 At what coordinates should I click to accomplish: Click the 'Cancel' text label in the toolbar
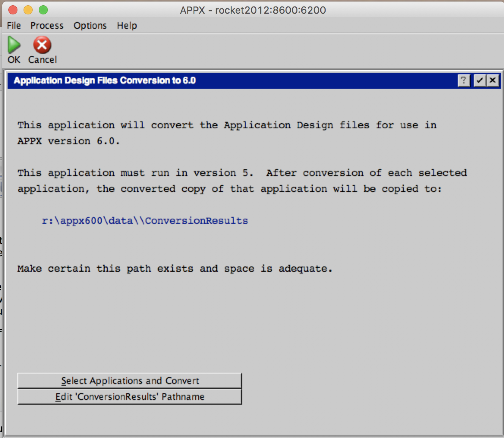click(x=43, y=60)
